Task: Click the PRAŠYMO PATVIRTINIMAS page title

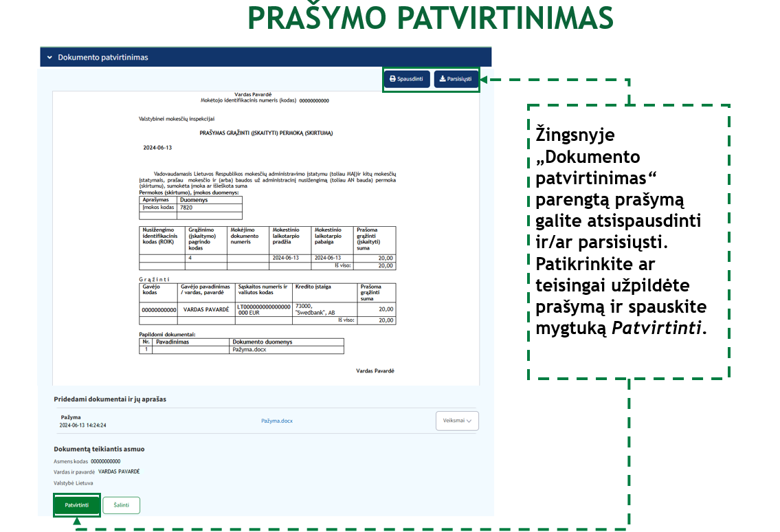Action: pos(430,19)
